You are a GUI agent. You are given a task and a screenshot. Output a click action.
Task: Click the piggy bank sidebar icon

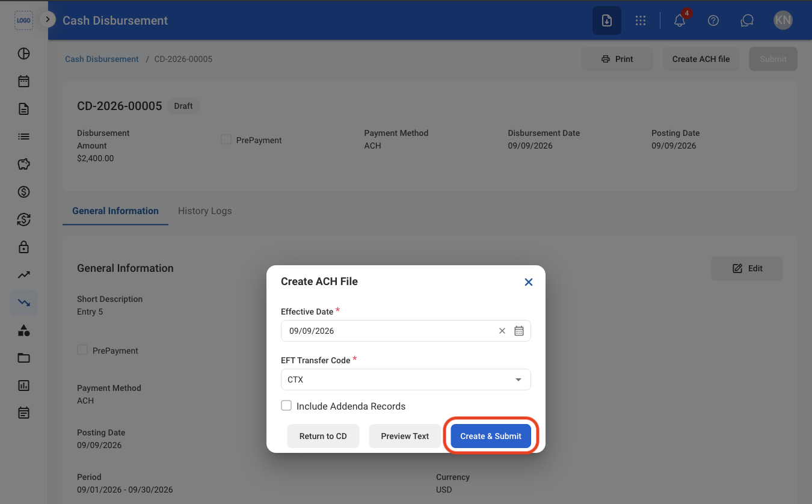(23, 164)
